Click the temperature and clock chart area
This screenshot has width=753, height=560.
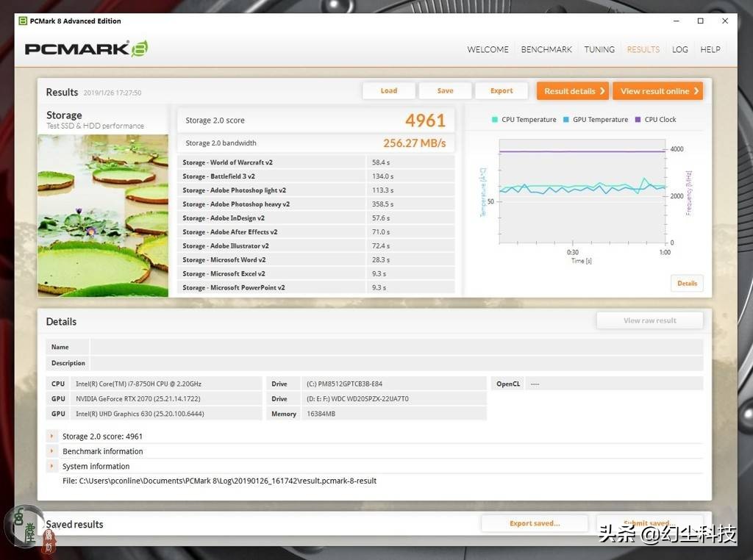click(582, 192)
